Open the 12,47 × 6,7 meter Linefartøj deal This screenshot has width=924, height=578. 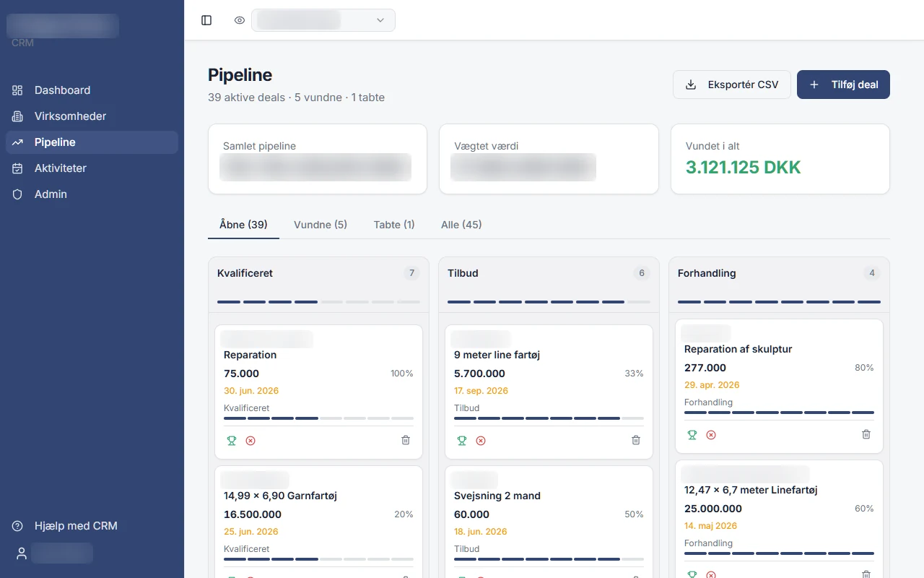coord(751,490)
